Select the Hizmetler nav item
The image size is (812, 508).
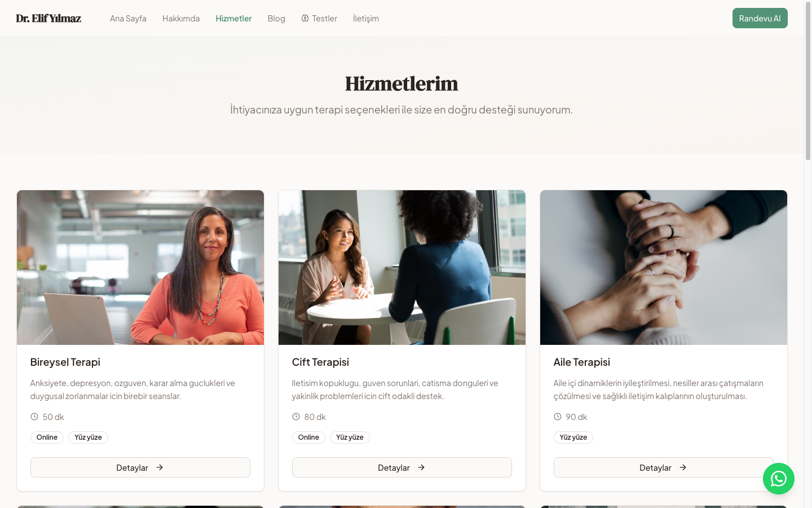(x=233, y=18)
